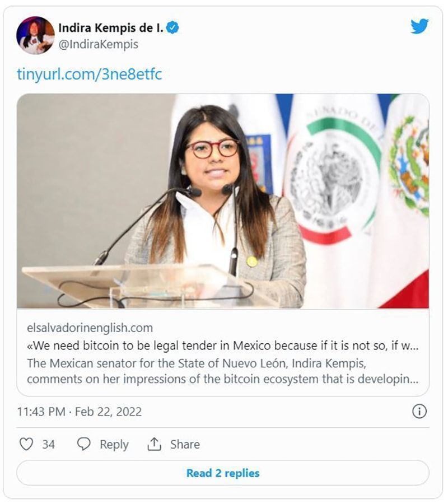Image resolution: width=448 pixels, height=504 pixels.
Task: Click the elsalvadorinenglish.com domain text
Action: (x=90, y=328)
